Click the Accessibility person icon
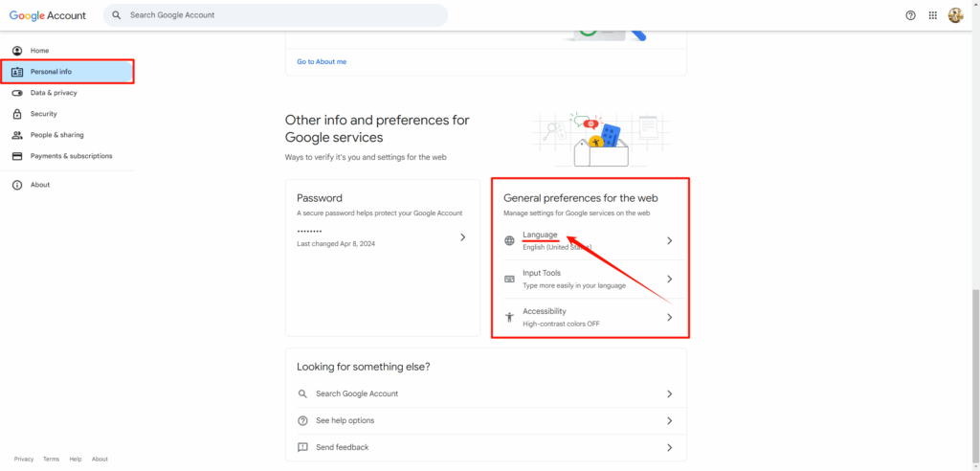The width and height of the screenshot is (980, 471). [x=509, y=317]
